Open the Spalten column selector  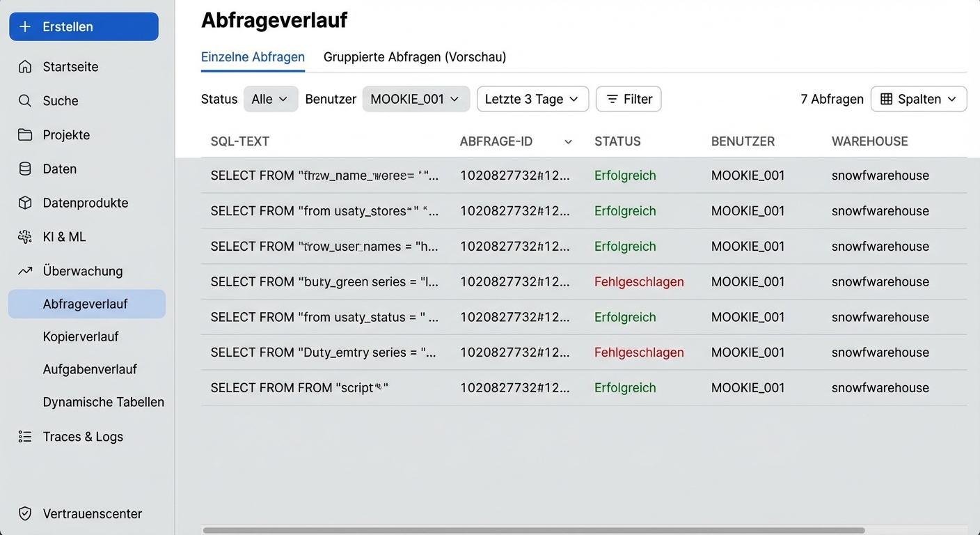tap(918, 99)
